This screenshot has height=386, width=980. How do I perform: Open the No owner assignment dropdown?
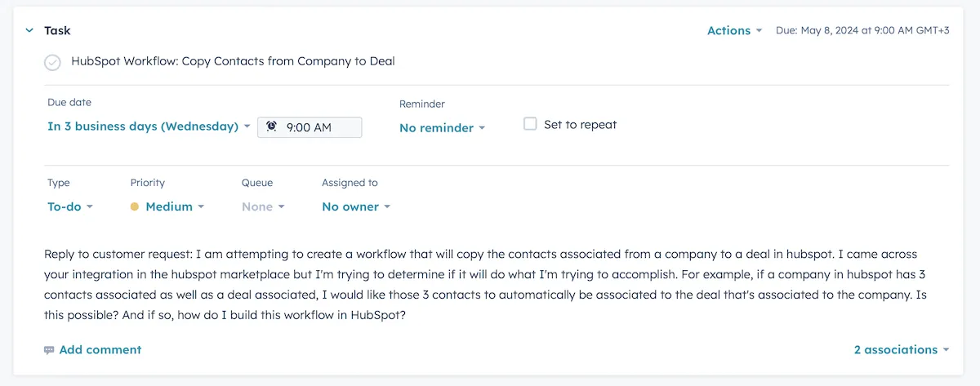point(356,207)
